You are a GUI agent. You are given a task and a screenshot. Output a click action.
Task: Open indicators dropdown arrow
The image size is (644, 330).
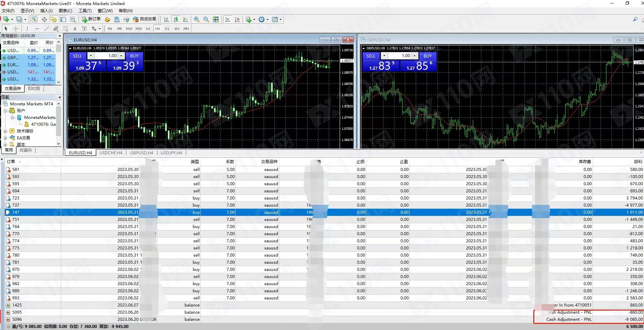pos(254,19)
